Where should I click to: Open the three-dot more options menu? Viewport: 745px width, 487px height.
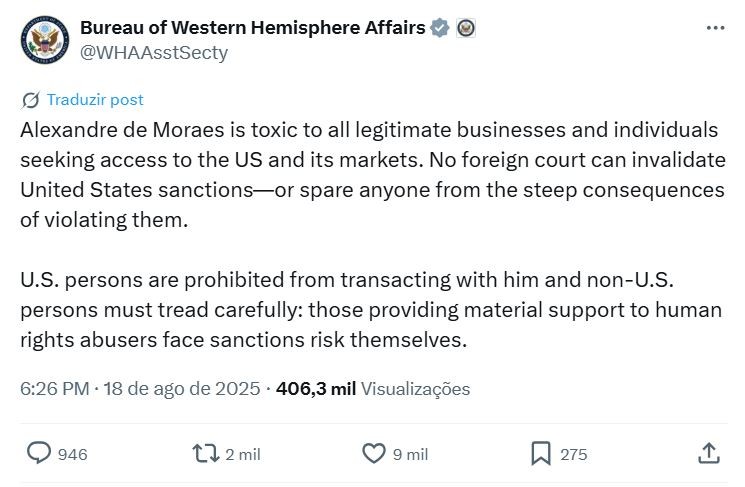pos(716,28)
